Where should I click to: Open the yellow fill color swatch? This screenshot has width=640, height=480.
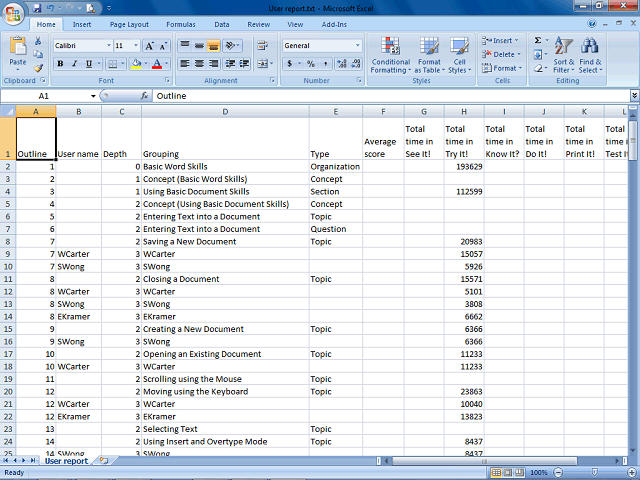pyautogui.click(x=136, y=63)
